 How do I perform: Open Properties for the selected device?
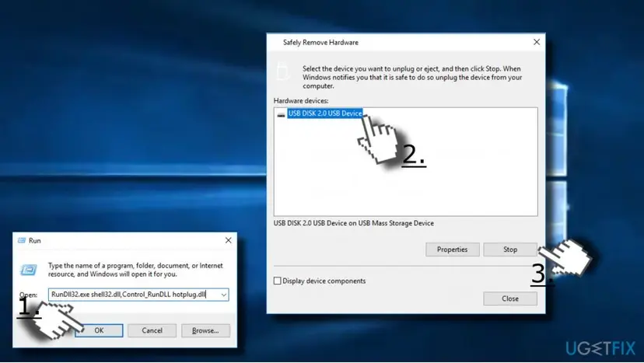coord(452,250)
